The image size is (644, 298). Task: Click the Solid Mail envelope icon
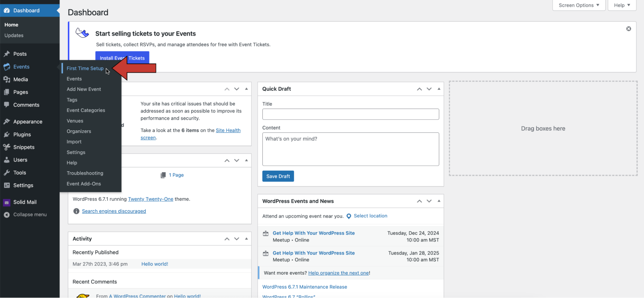click(7, 202)
